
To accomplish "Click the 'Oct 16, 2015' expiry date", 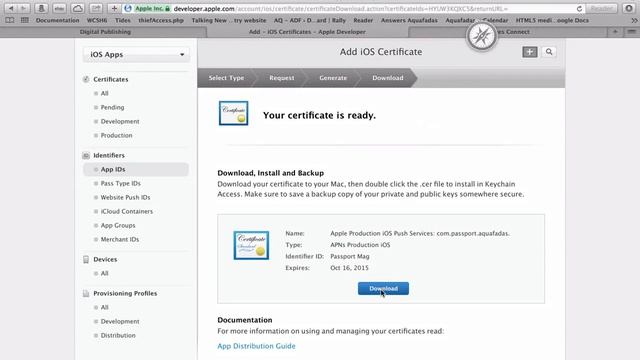I will coord(349,268).
